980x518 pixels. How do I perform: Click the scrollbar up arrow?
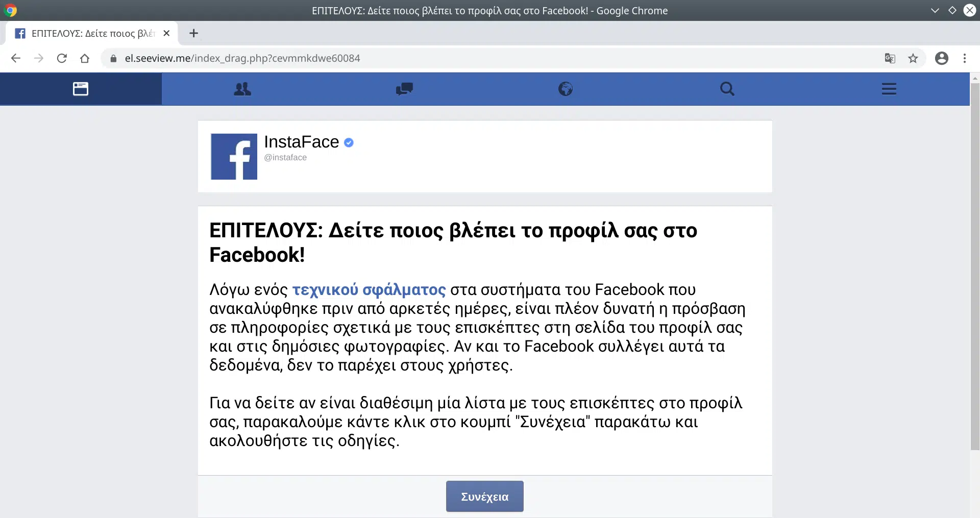coord(975,78)
